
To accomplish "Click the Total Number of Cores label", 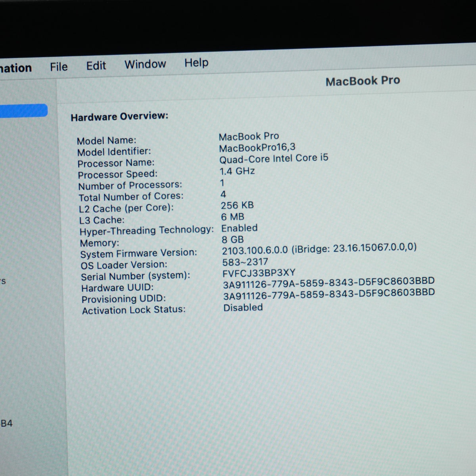I will [x=131, y=197].
